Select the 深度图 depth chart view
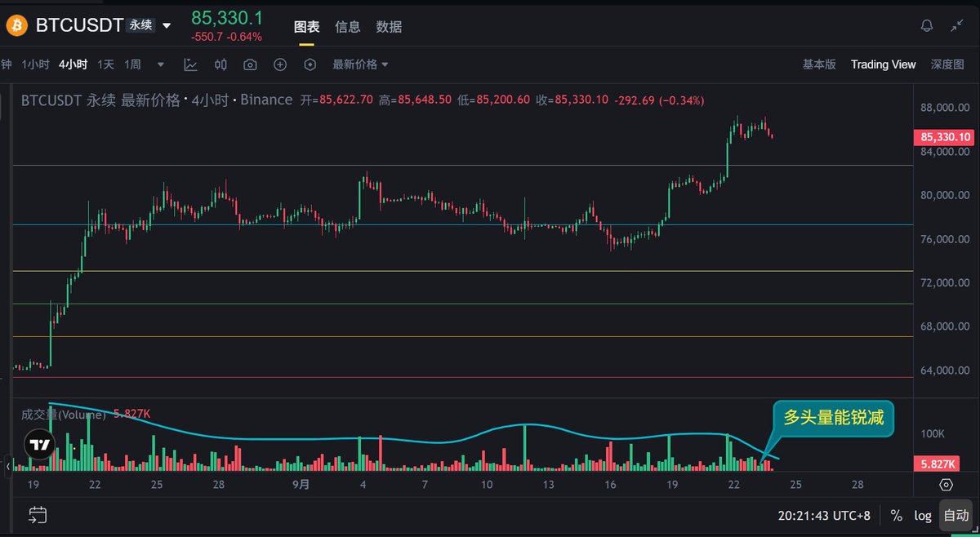Viewport: 980px width, 537px height. [948, 64]
